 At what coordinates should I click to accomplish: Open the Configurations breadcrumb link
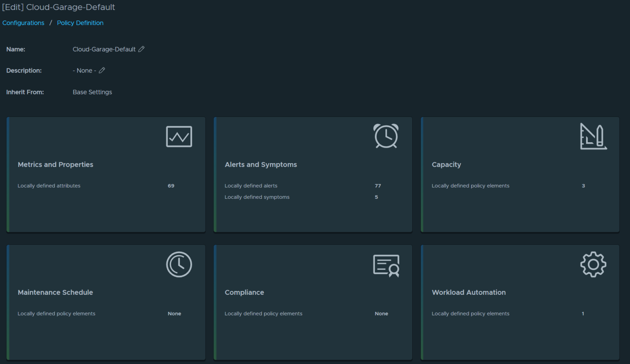(x=23, y=23)
